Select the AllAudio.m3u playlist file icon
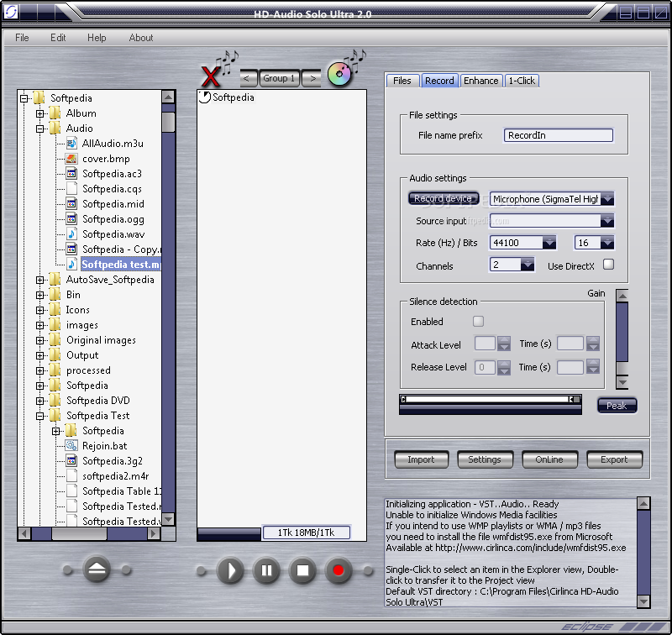Viewport: 672px width, 635px height. 71,144
